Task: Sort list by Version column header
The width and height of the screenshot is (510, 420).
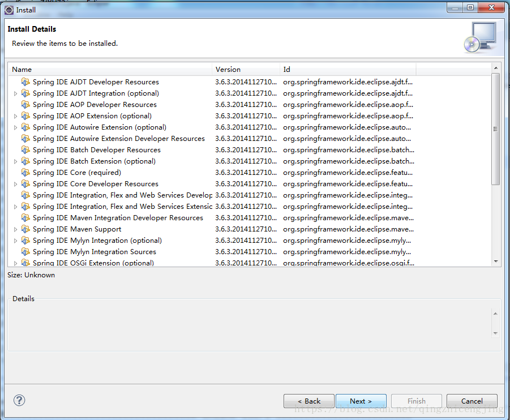Action: [x=246, y=69]
